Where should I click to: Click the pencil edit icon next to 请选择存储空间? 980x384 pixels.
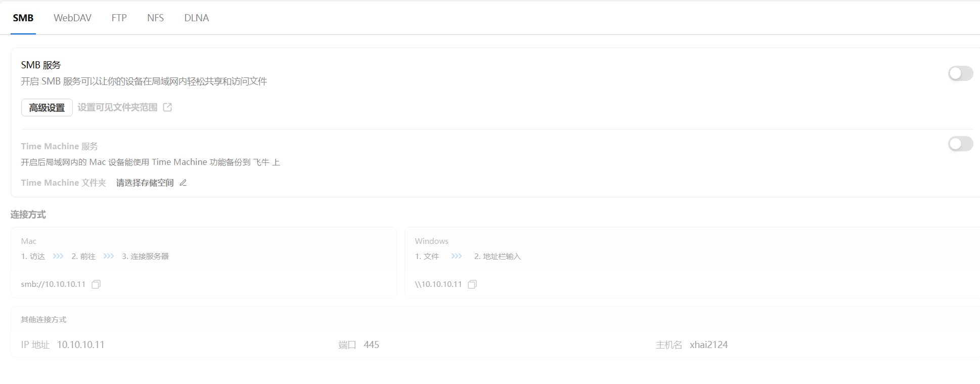[x=183, y=183]
